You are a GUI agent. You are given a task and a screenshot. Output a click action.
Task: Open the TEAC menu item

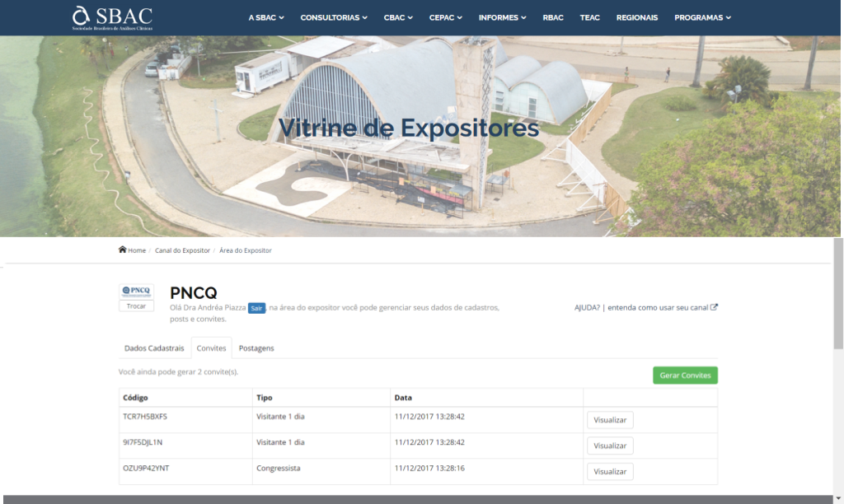589,17
